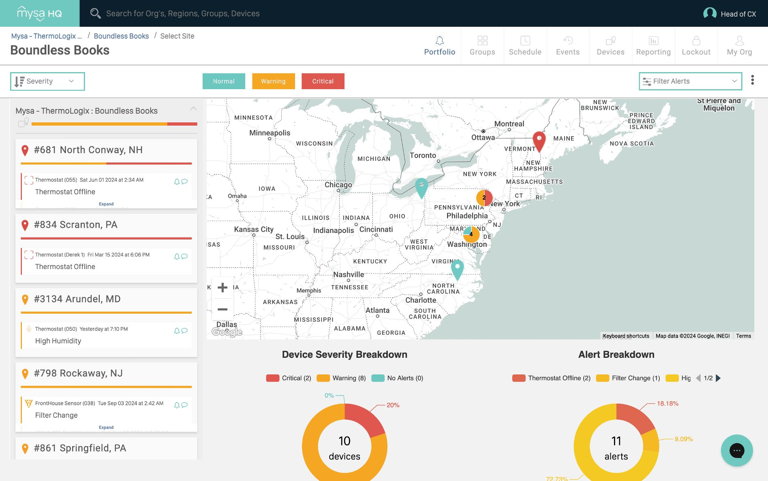The width and height of the screenshot is (768, 481).
Task: Select the teal map pin near Ohio
Action: point(421,188)
